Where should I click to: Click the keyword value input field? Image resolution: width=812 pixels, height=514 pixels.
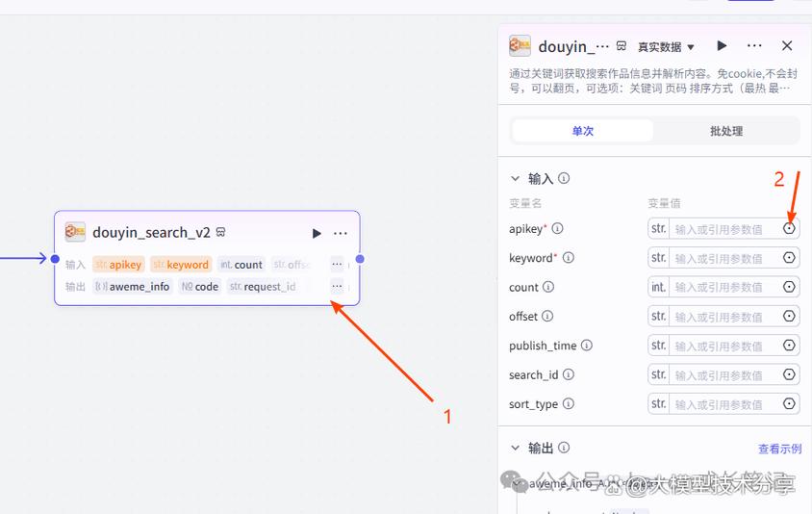pyautogui.click(x=725, y=258)
